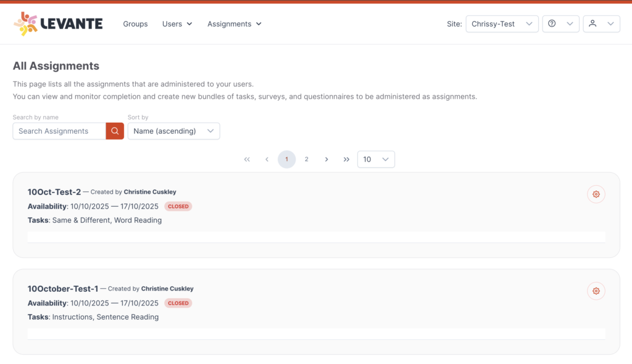This screenshot has width=632, height=364.
Task: Go to previous page arrow
Action: 267,159
